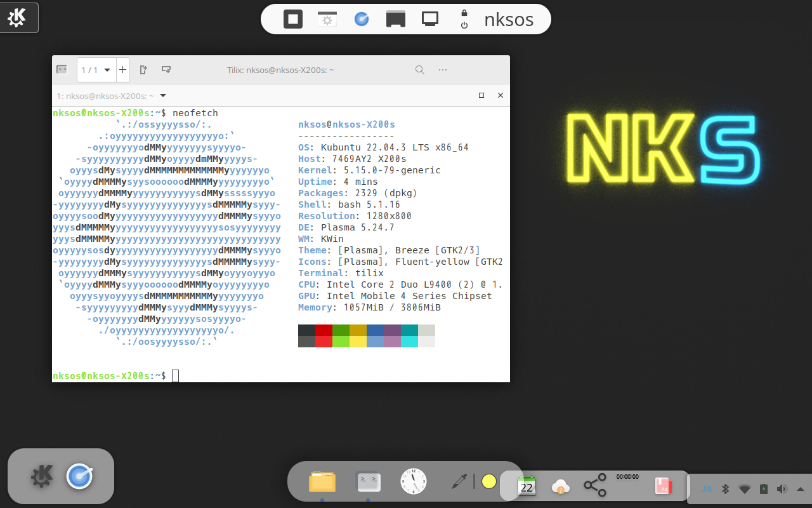
Task: Click the Resolution 1280x800 line
Action: [x=355, y=216]
